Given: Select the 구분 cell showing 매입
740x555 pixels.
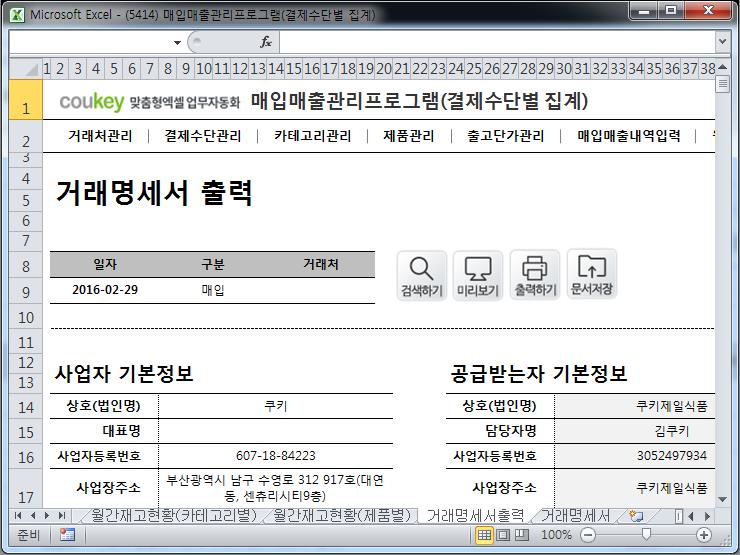Looking at the screenshot, I should (213, 290).
